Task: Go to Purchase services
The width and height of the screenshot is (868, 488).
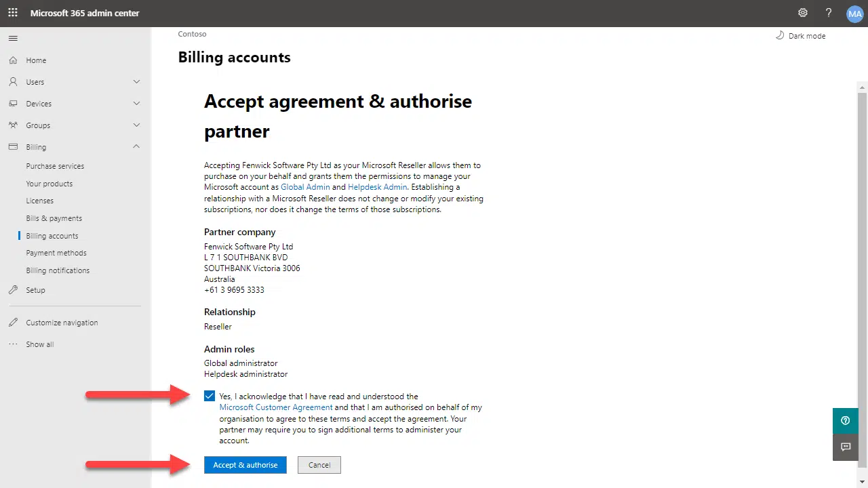Action: pyautogui.click(x=55, y=166)
